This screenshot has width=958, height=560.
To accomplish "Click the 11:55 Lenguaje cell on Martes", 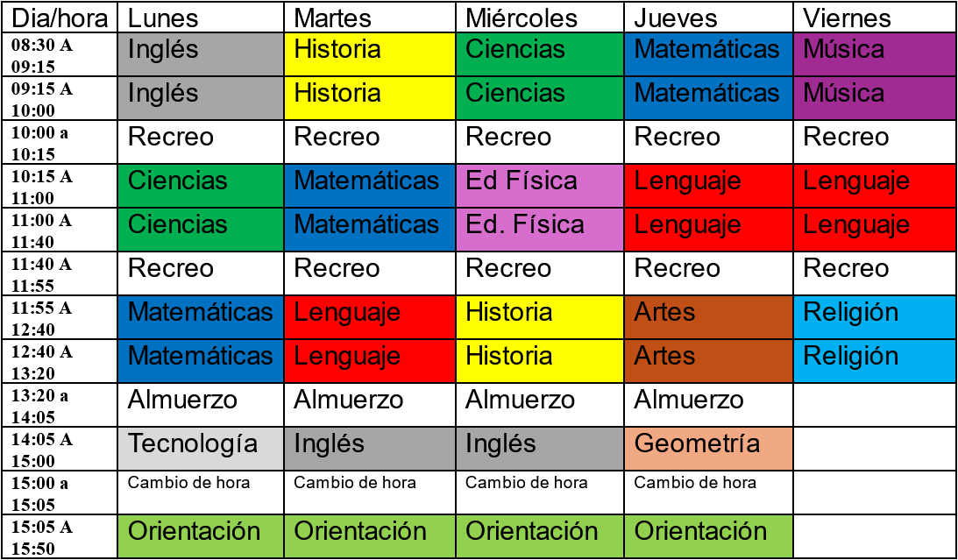I will (370, 317).
